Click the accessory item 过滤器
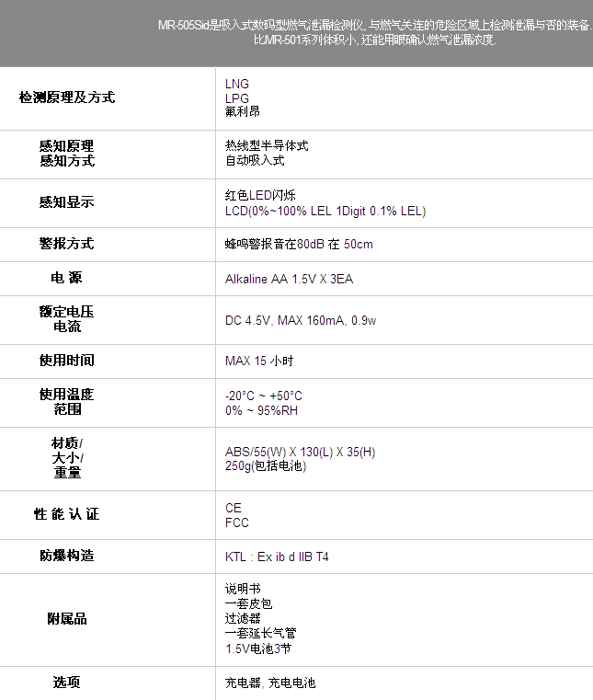Screen dimensions: 593x700 tap(243, 619)
